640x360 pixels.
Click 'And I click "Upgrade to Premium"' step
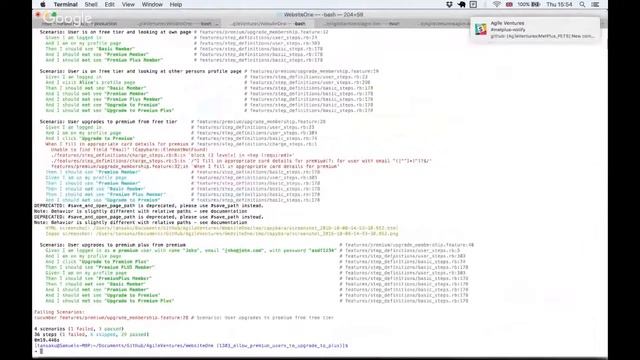click(x=90, y=138)
